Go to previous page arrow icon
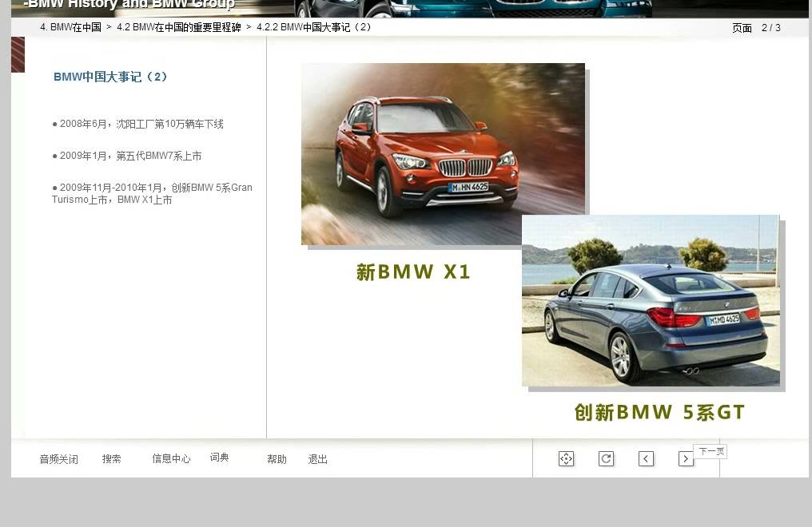 [x=646, y=459]
